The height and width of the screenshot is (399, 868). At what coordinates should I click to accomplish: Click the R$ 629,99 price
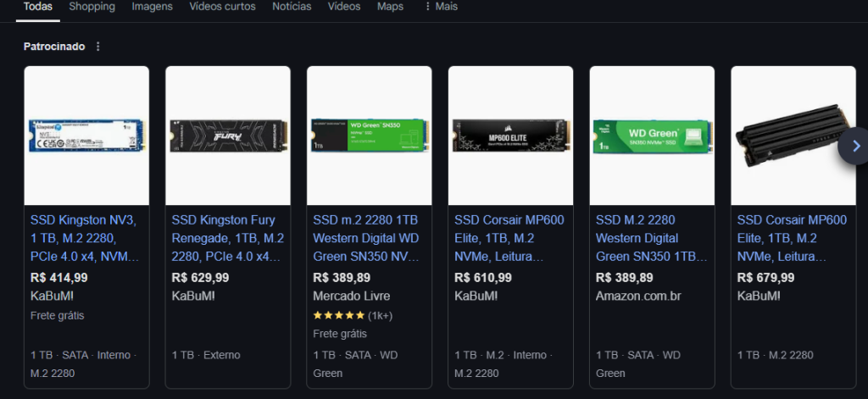click(x=200, y=278)
